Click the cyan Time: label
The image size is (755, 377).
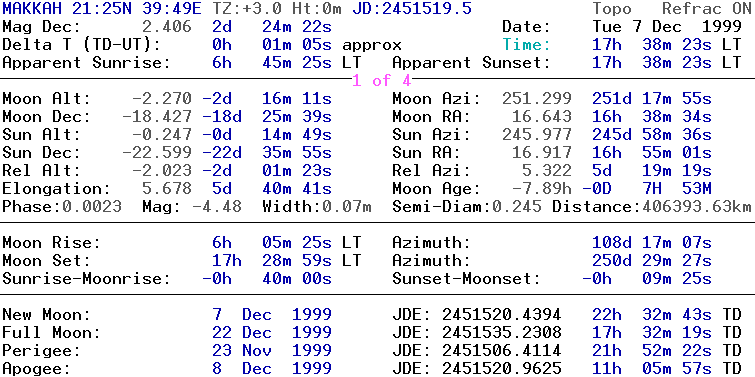[x=527, y=45]
